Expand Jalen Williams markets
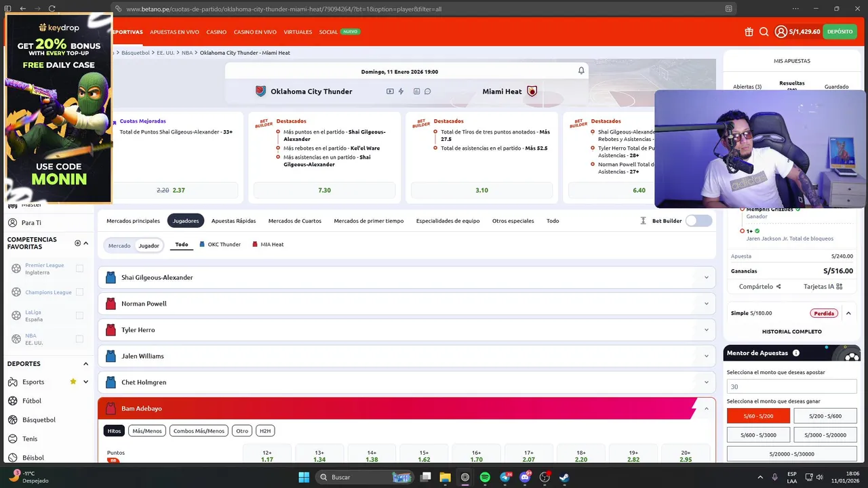 point(407,356)
